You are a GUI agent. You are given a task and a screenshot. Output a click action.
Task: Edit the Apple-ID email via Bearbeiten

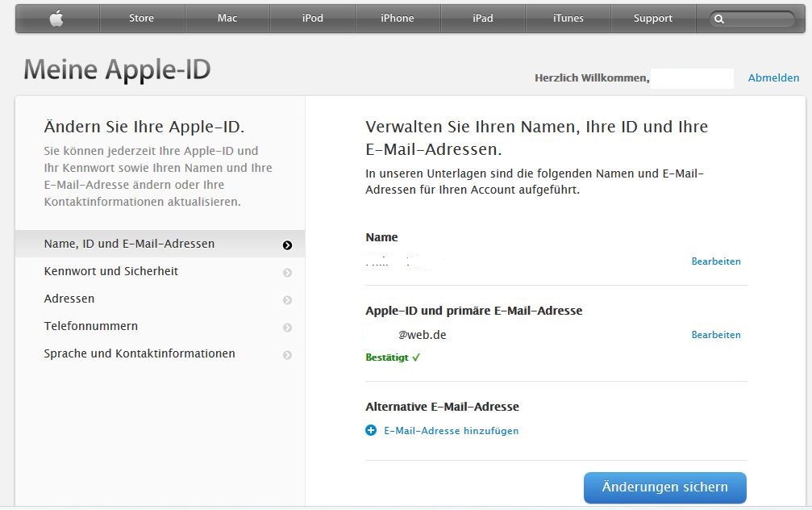point(716,335)
